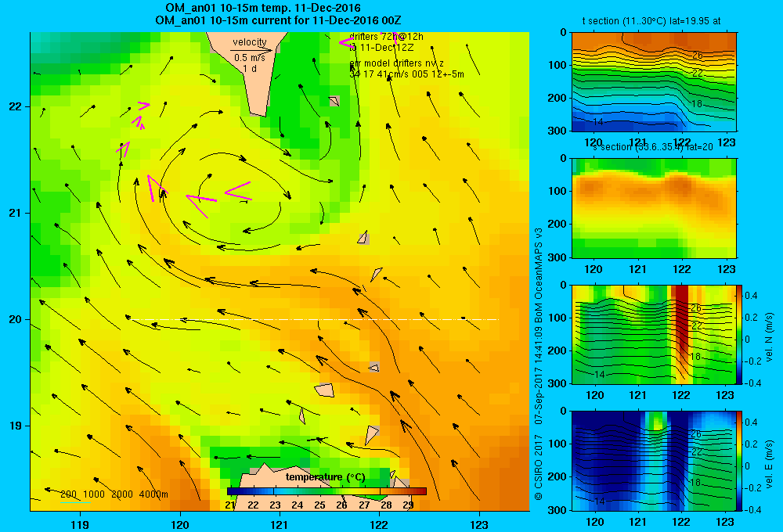Click the 'vel. N (m/s)' axis label
The image size is (783, 532).
[769, 337]
